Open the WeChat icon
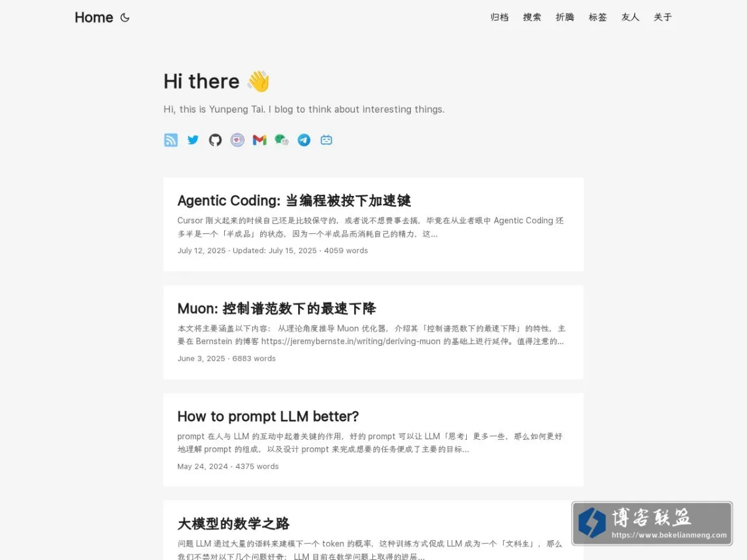This screenshot has height=560, width=747. click(282, 140)
